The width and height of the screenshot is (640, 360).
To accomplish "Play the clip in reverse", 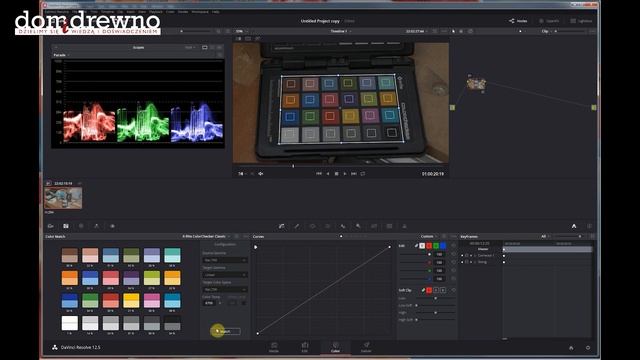I will click(328, 174).
